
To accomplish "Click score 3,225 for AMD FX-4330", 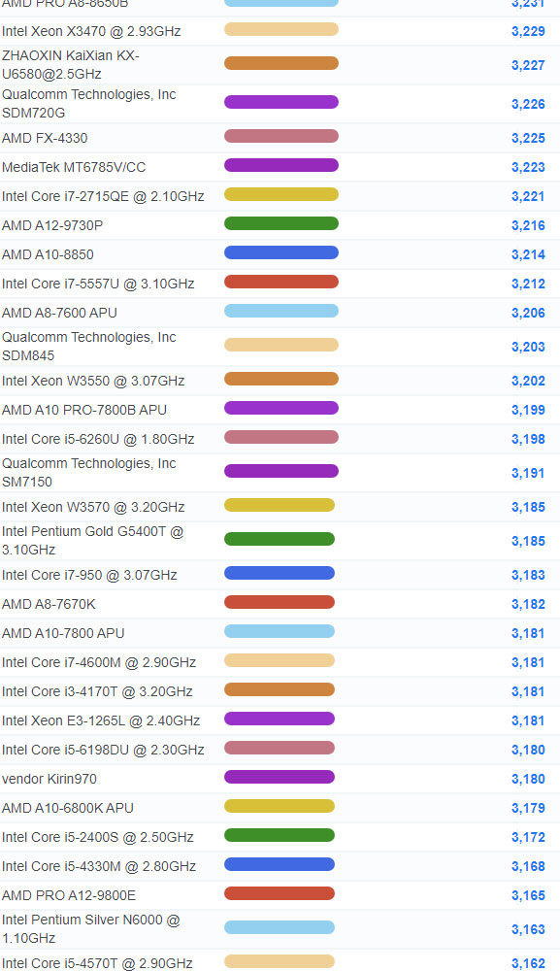I will pyautogui.click(x=528, y=138).
